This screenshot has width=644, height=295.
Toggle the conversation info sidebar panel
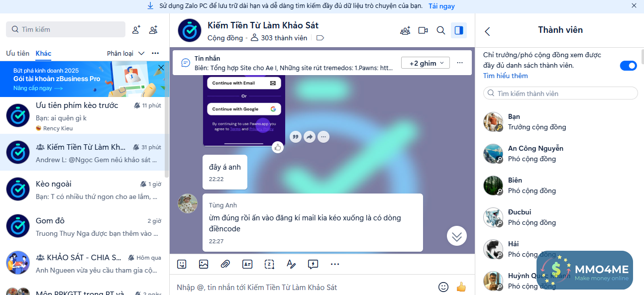coord(459,30)
